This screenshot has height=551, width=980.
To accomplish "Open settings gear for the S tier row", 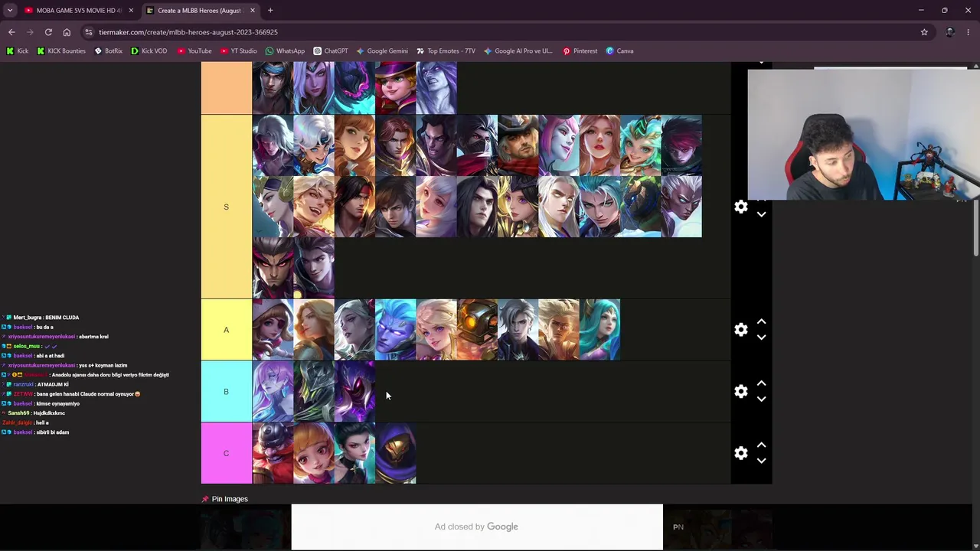I will pos(741,207).
